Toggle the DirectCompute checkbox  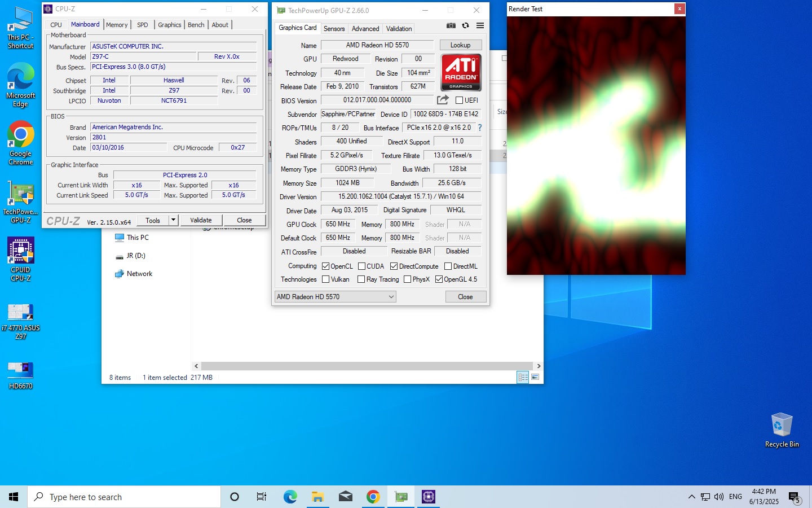pyautogui.click(x=394, y=266)
